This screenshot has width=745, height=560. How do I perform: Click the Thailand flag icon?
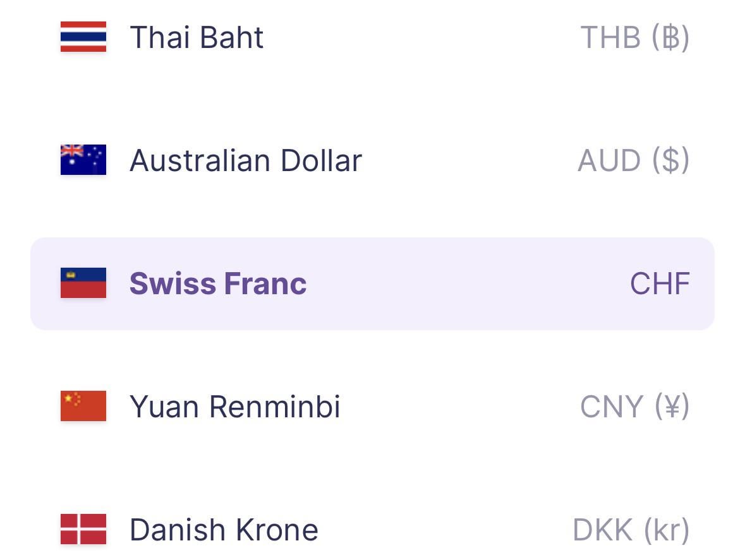click(x=83, y=37)
